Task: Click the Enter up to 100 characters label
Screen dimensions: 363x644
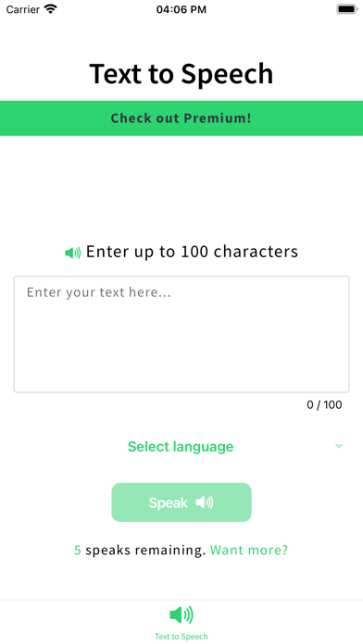Action: point(192,252)
